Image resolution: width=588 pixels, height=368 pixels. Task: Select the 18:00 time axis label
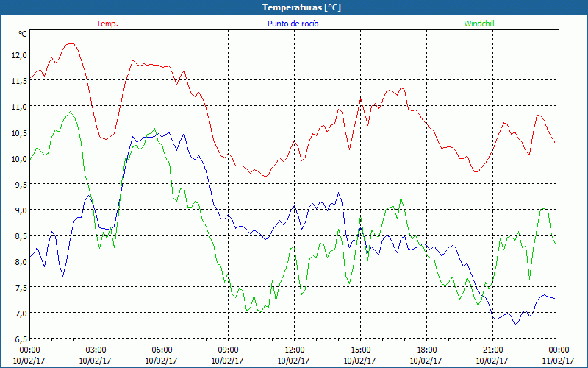(426, 350)
